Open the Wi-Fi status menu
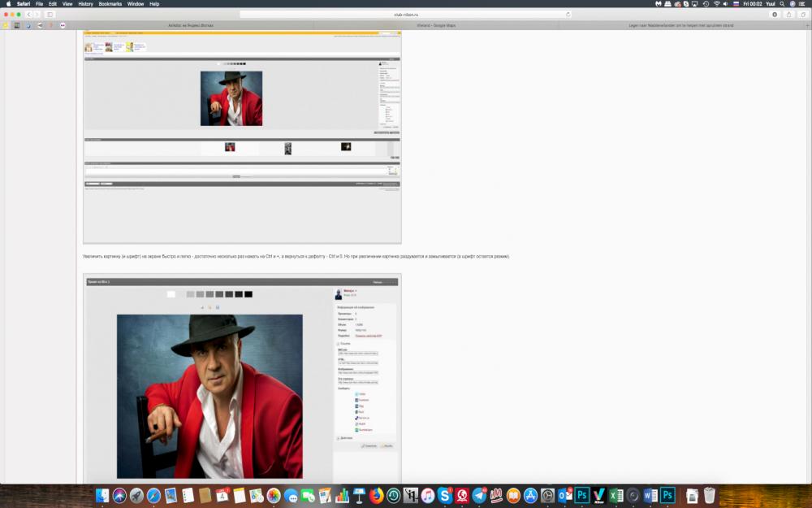This screenshot has width=812, height=508. click(717, 3)
